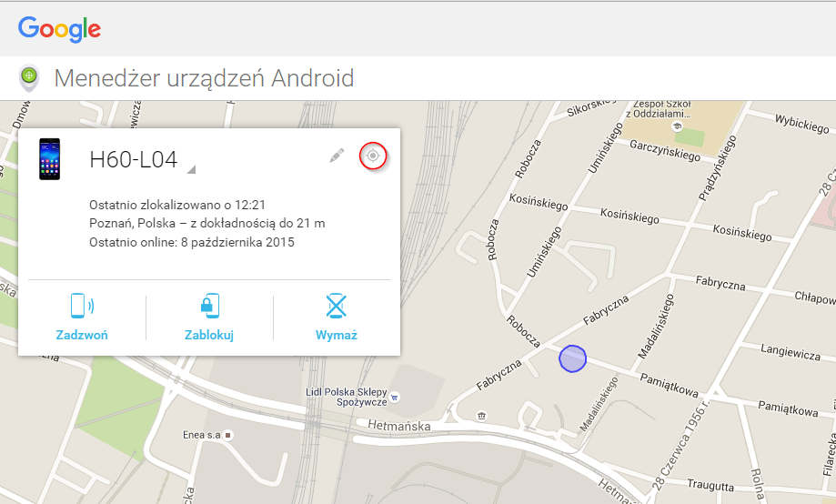
Task: Click the Wymaż button label
Action: [x=337, y=335]
